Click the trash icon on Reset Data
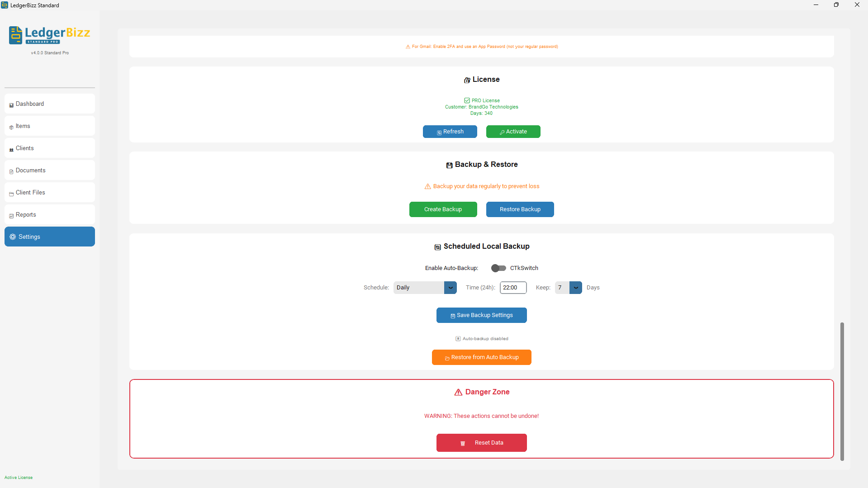This screenshot has height=488, width=868. pyautogui.click(x=463, y=443)
